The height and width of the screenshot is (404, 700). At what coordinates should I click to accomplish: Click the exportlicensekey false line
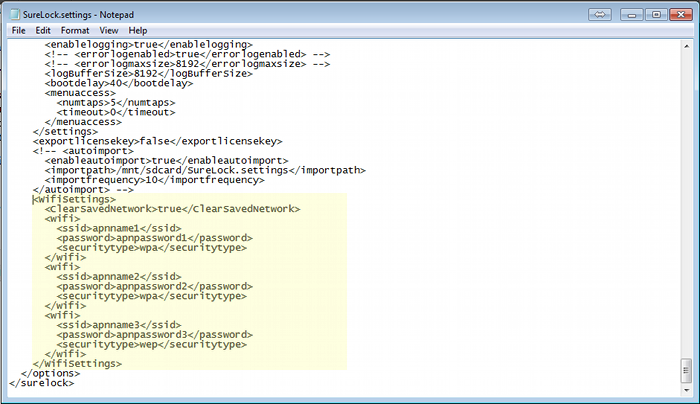point(158,141)
